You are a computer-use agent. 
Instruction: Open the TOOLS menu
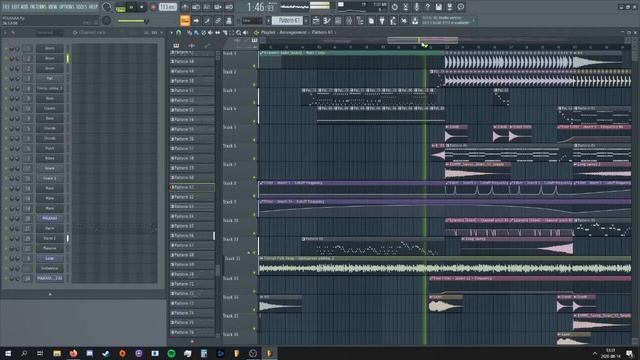click(82, 7)
